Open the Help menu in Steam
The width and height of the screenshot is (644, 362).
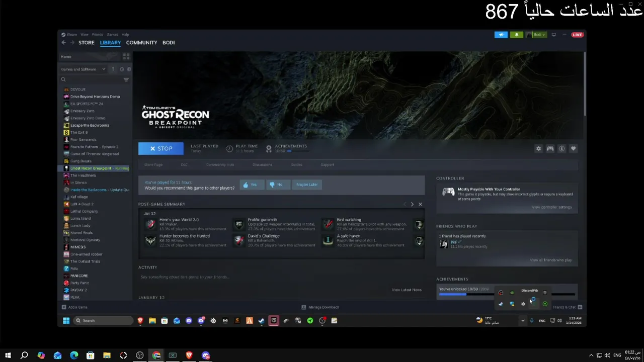click(x=125, y=35)
